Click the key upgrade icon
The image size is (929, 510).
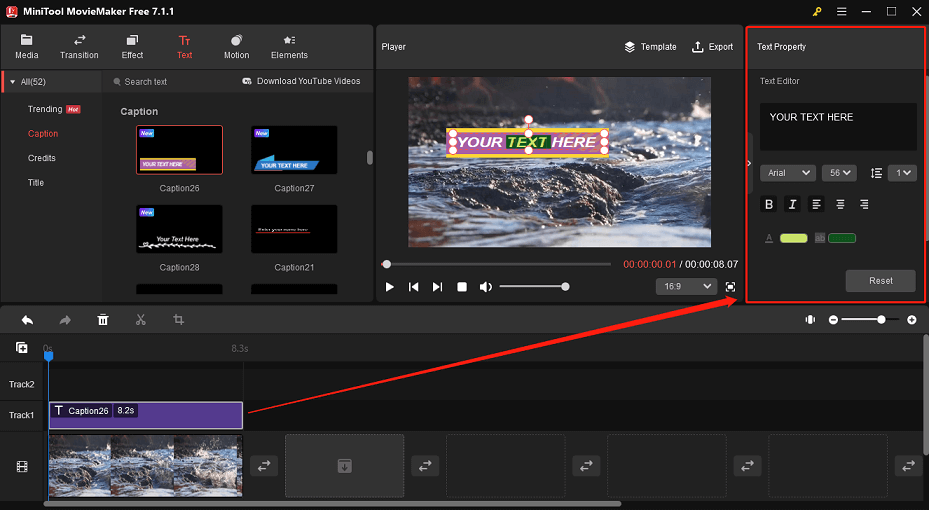pos(817,11)
